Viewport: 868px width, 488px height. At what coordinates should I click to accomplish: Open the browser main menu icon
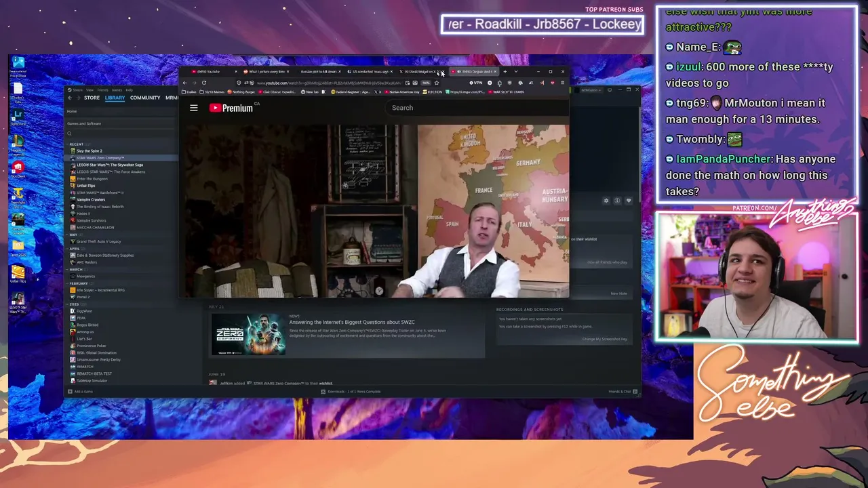pos(562,83)
